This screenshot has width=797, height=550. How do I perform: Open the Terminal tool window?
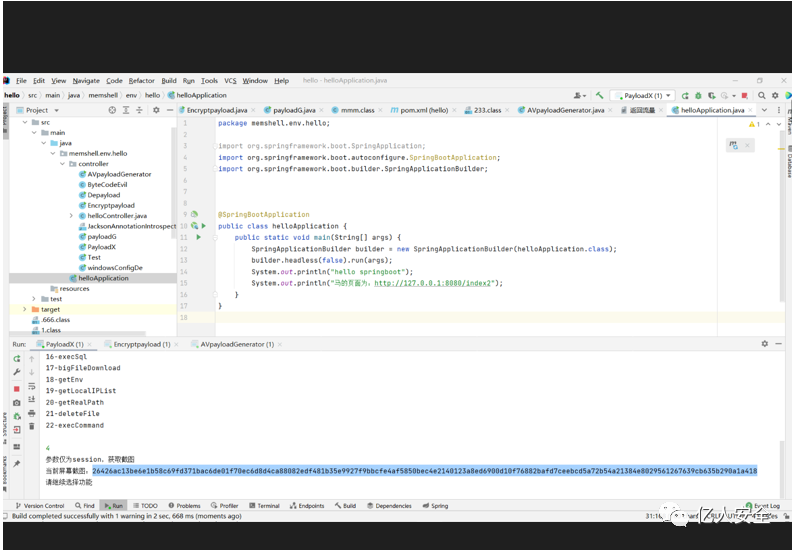click(x=264, y=506)
